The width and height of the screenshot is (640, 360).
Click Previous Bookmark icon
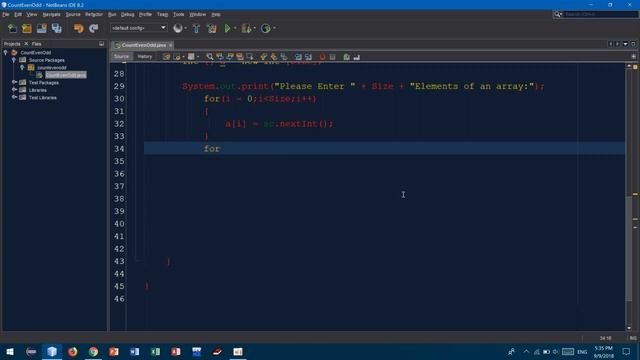coord(264,57)
